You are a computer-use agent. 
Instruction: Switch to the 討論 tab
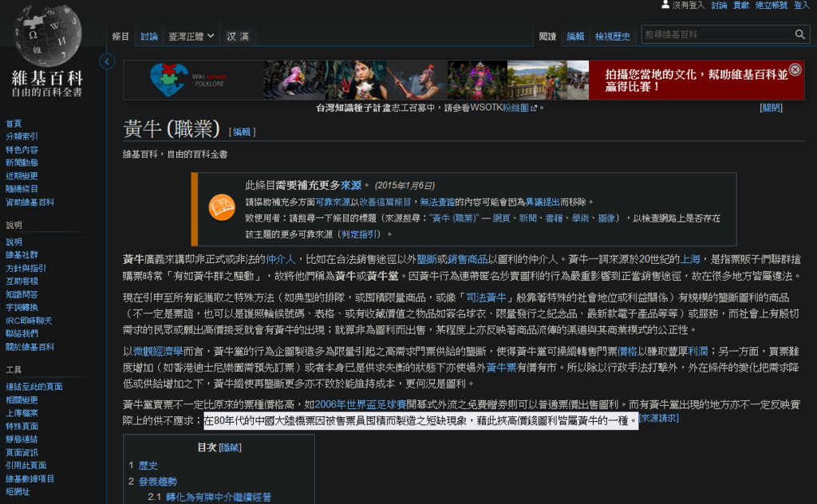pos(148,37)
